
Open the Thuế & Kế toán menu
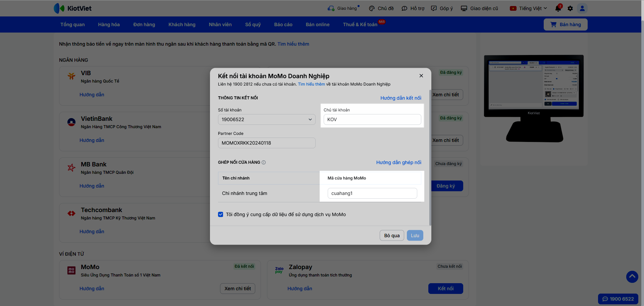360,24
